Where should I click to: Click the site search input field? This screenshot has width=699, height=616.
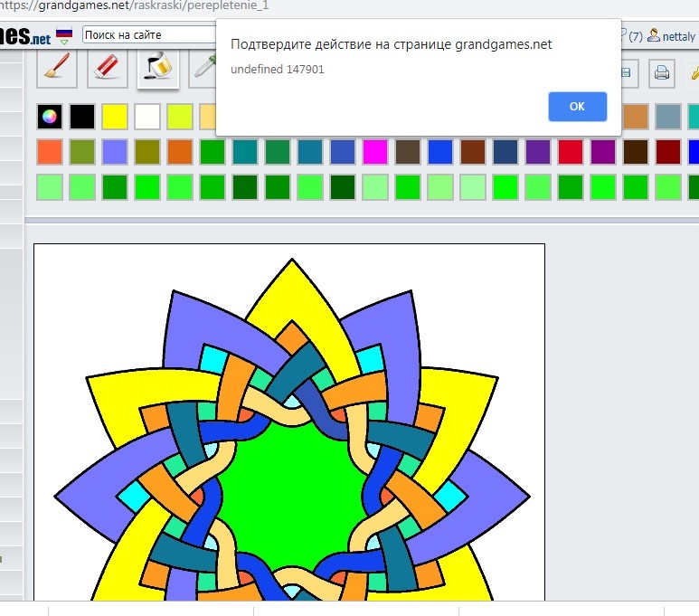(149, 34)
